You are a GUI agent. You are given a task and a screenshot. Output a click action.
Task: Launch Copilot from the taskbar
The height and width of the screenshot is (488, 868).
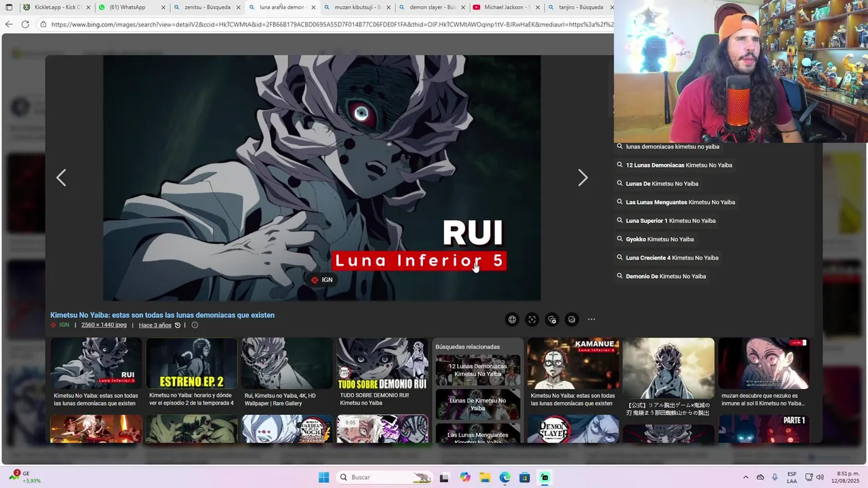tap(465, 477)
